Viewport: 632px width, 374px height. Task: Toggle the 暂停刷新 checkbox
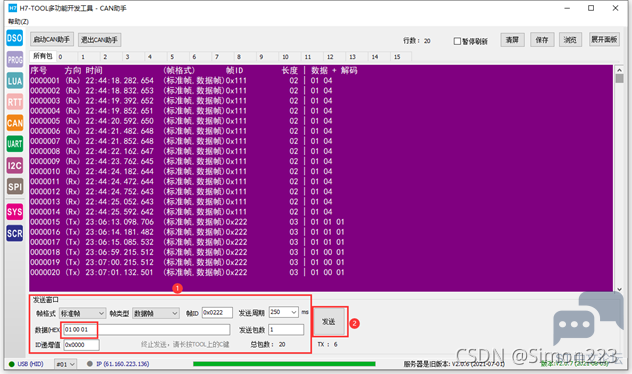pos(457,41)
